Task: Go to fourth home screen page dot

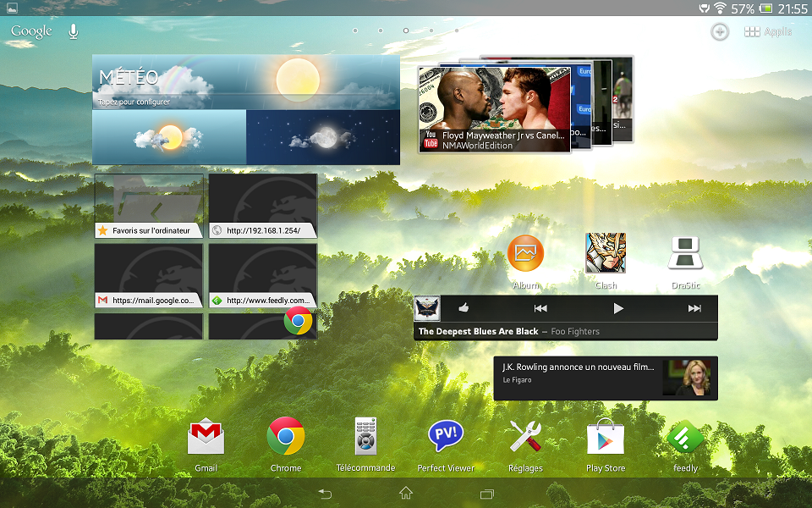Action: (x=431, y=30)
